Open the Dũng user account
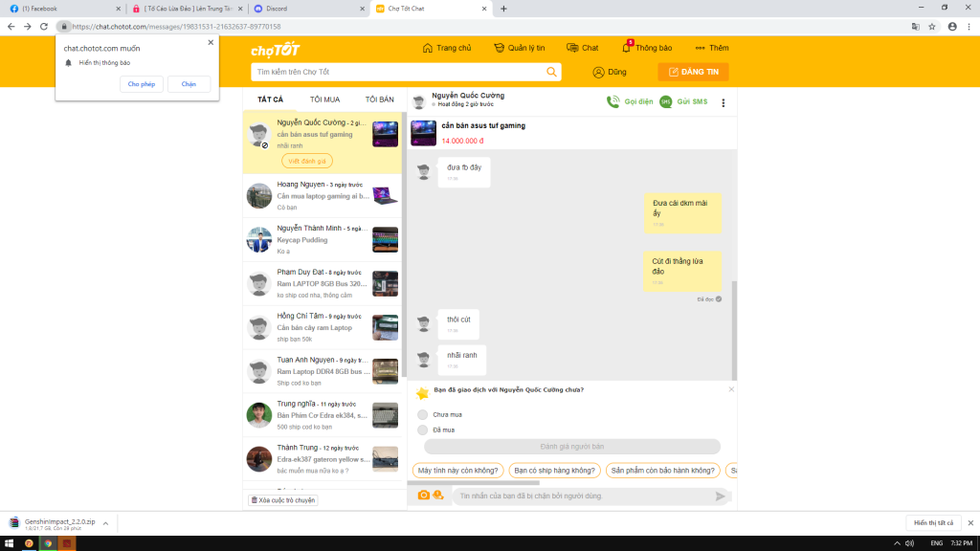This screenshot has height=551, width=980. click(610, 72)
